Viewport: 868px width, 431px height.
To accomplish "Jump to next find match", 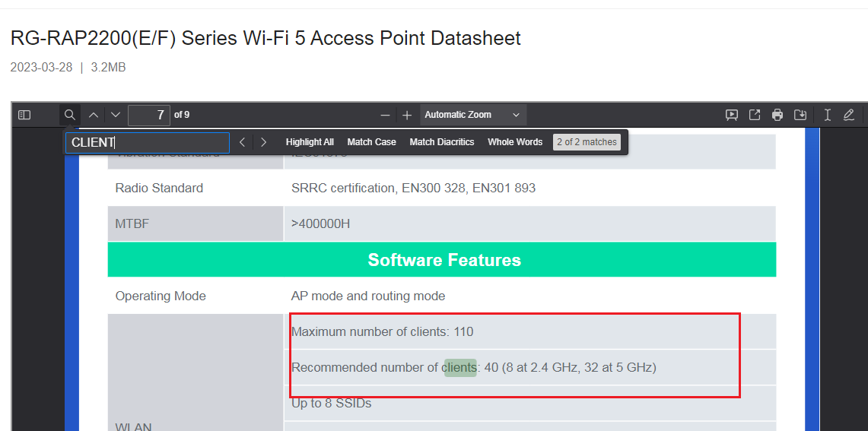I will click(x=263, y=142).
